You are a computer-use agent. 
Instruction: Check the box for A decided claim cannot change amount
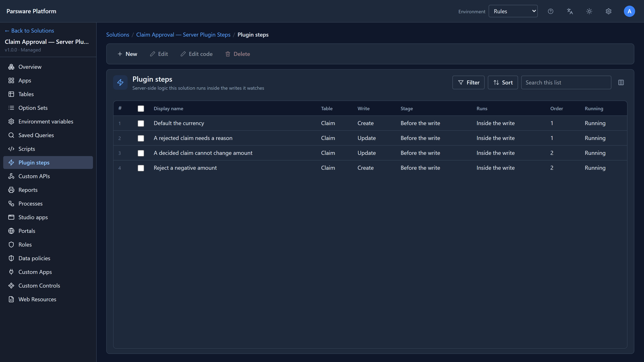141,153
